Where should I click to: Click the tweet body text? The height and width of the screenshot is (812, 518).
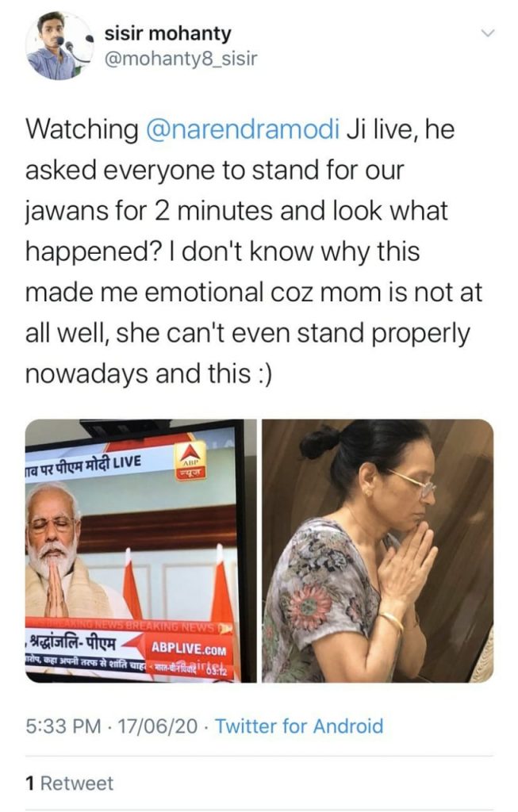point(254,251)
